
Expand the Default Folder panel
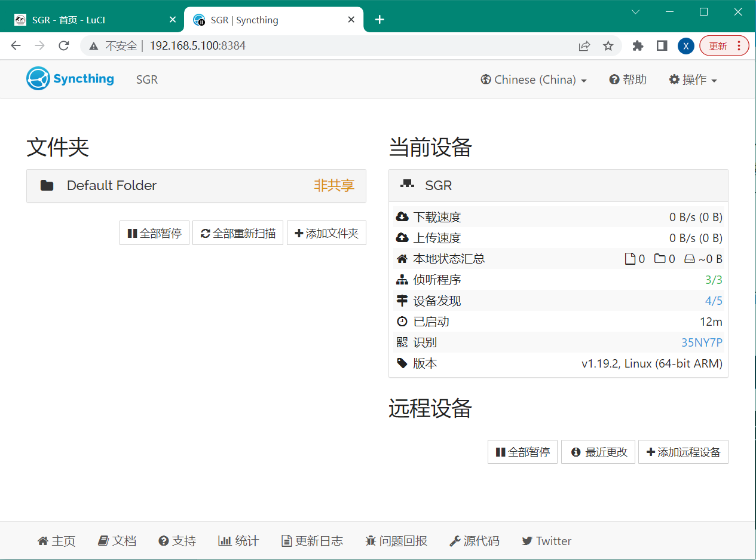coord(196,185)
